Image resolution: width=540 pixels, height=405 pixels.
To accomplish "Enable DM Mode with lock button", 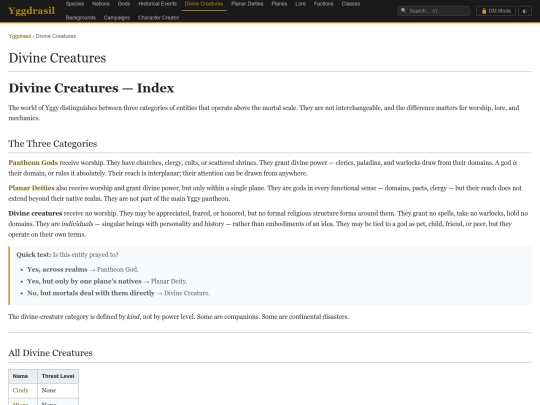I will tap(496, 11).
